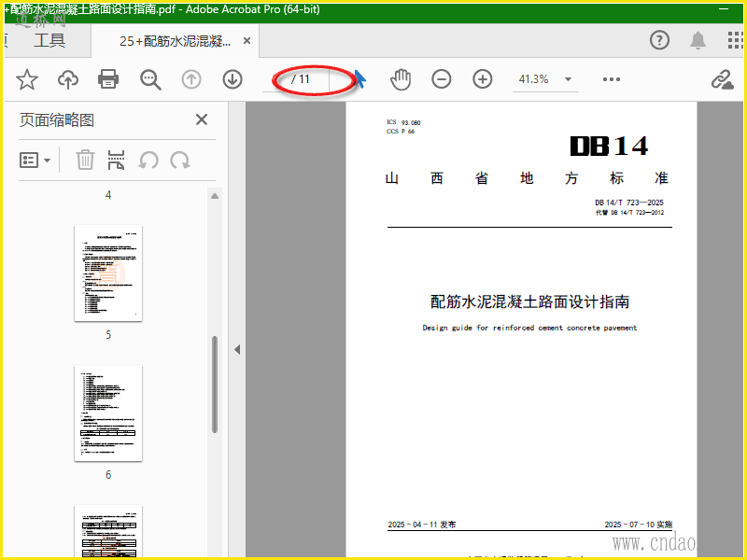Viewport: 747px width, 560px height.
Task: Click 'ICS 93.080' text in document
Action: [403, 122]
